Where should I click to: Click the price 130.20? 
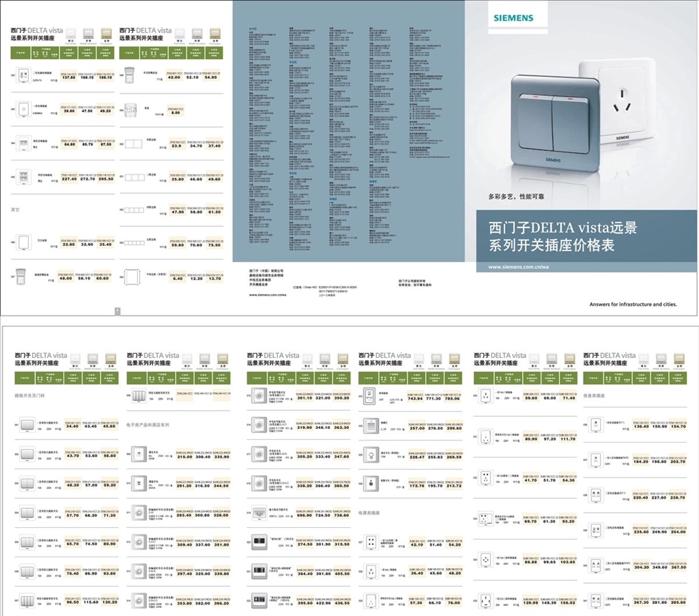click(x=110, y=603)
